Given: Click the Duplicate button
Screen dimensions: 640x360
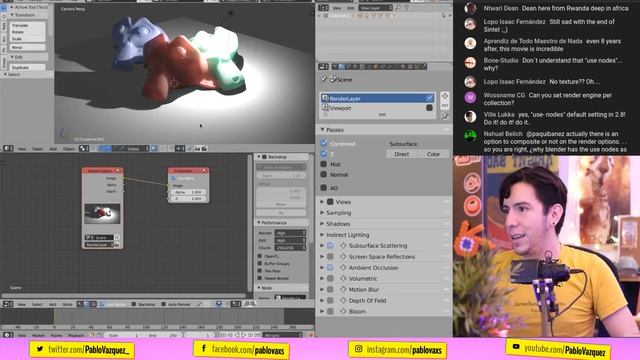Looking at the screenshot, I should [x=28, y=67].
